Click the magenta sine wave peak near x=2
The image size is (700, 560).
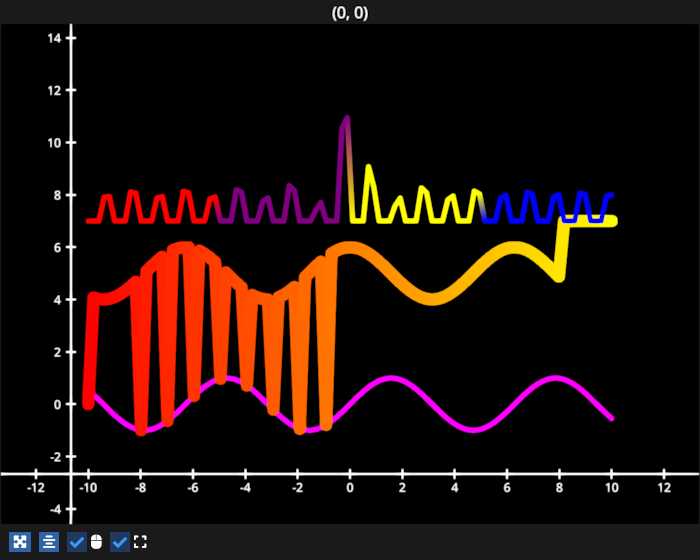click(392, 379)
